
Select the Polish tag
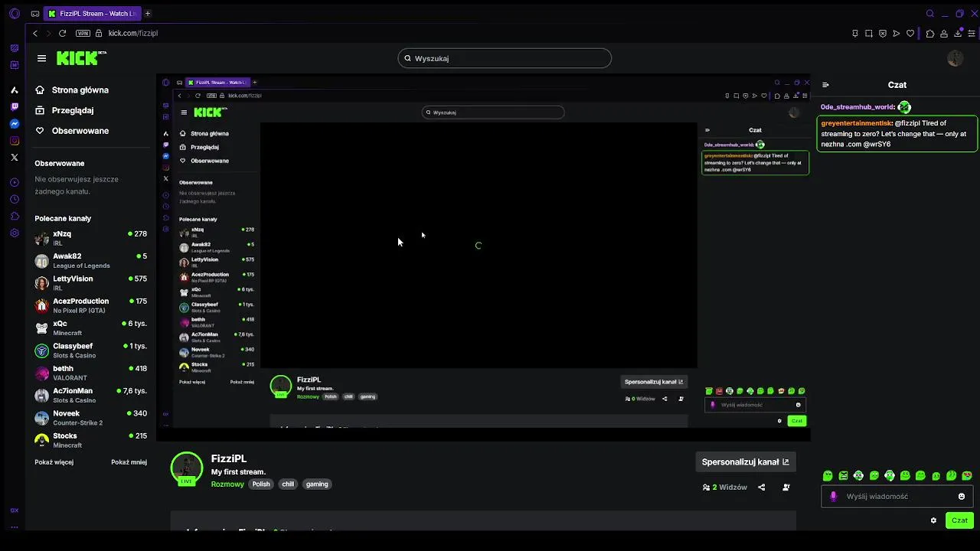(x=261, y=484)
